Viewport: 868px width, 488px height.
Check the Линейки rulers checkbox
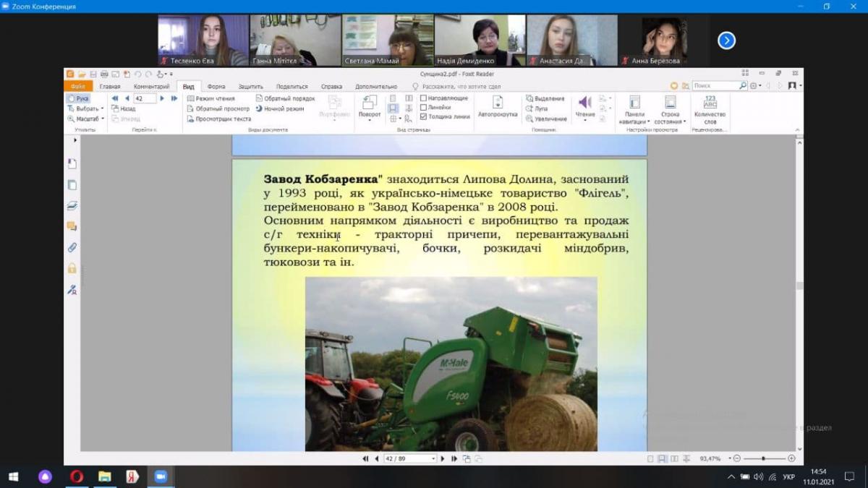(x=424, y=107)
